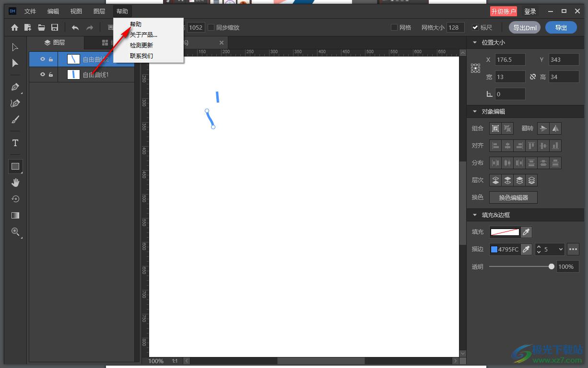The height and width of the screenshot is (368, 588).
Task: Click 检测更新 in the help menu
Action: tap(141, 46)
